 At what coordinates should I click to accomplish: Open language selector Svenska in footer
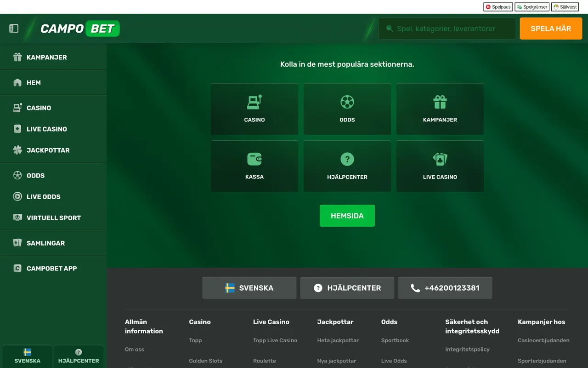pos(249,288)
